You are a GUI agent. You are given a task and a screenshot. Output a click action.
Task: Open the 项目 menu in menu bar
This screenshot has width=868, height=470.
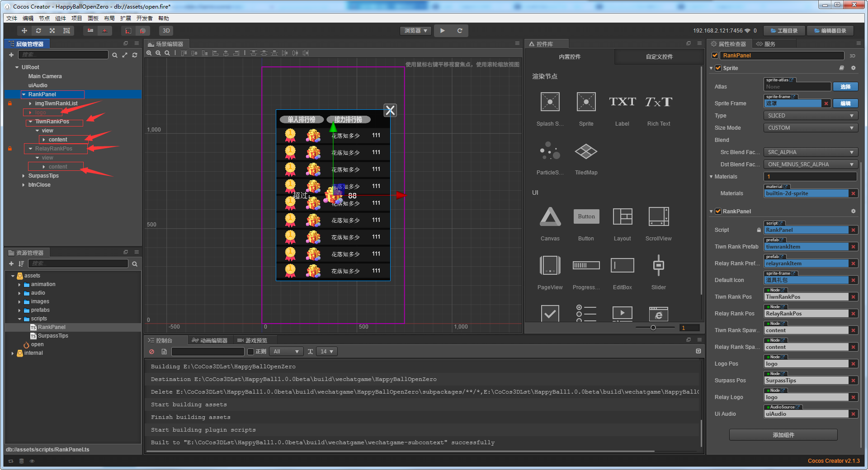[x=76, y=19]
